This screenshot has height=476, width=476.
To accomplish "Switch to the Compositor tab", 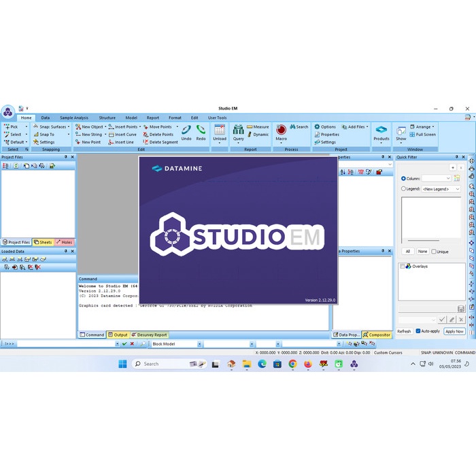I will (377, 335).
